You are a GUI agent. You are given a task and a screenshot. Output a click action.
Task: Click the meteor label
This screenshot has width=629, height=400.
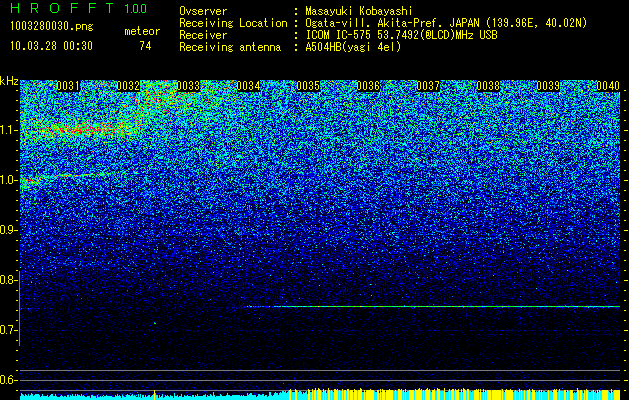[x=142, y=31]
